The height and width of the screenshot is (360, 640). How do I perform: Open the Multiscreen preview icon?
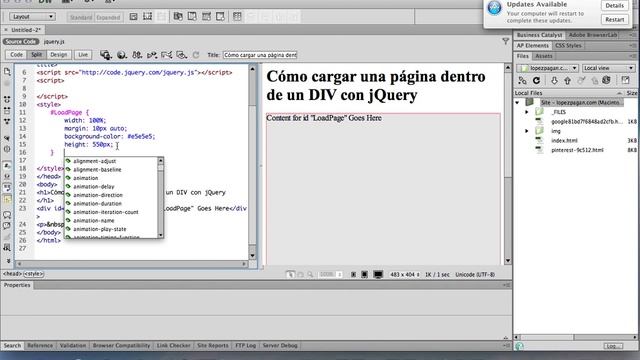tap(106, 55)
